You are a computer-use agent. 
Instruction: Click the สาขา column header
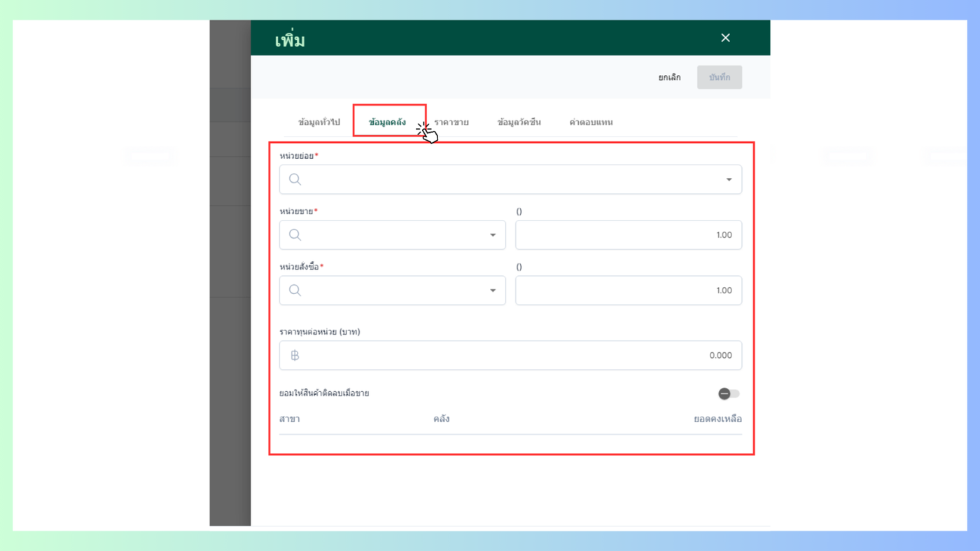289,419
